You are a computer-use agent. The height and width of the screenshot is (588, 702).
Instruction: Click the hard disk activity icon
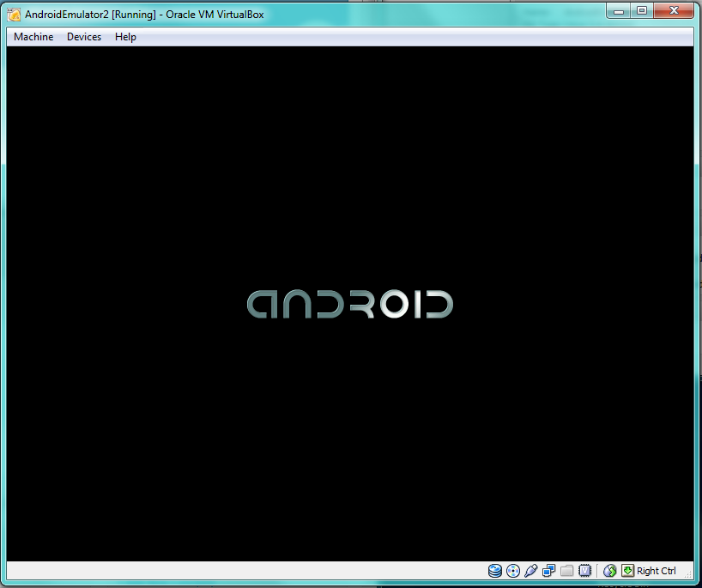[494, 571]
